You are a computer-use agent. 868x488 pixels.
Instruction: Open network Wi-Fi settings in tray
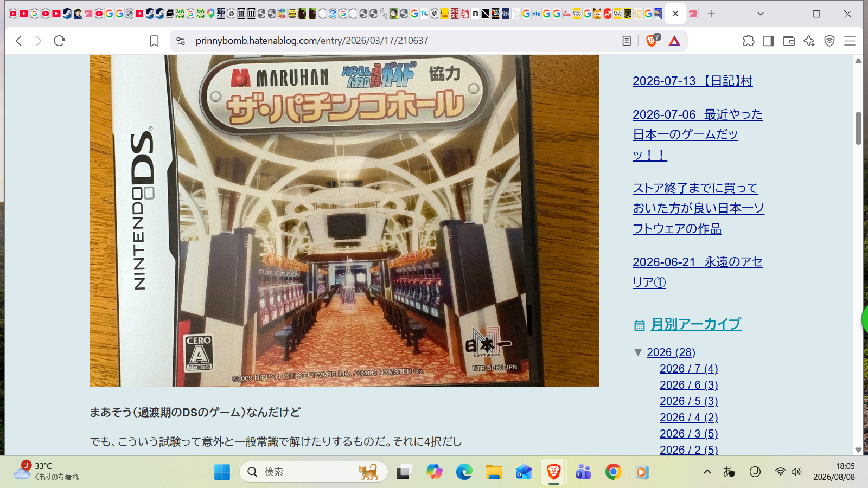[780, 472]
